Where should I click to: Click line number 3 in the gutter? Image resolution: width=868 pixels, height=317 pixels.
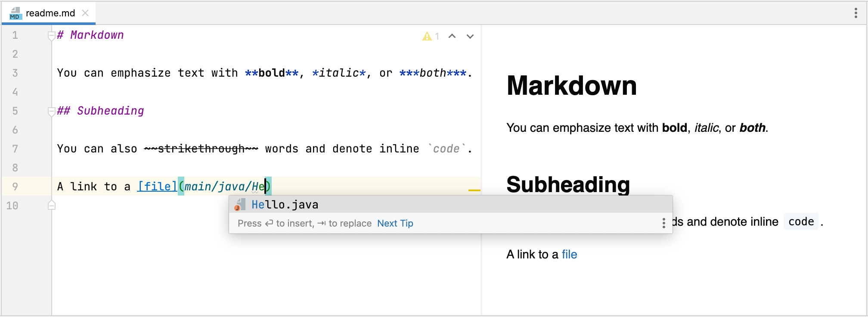(15, 73)
